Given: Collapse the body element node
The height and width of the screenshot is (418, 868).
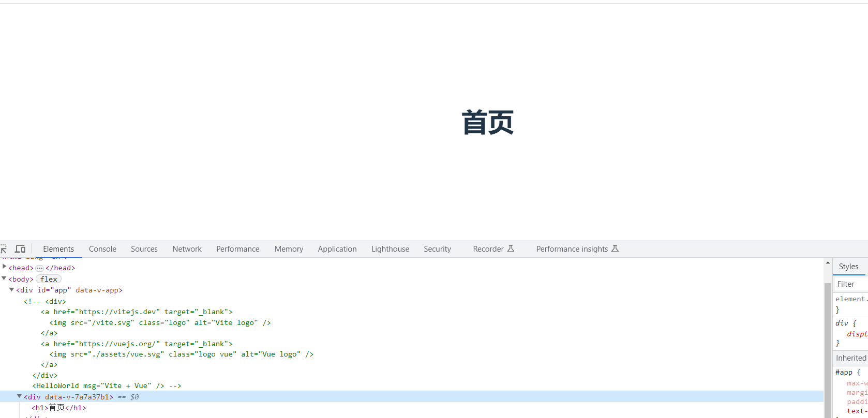Looking at the screenshot, I should (4, 278).
